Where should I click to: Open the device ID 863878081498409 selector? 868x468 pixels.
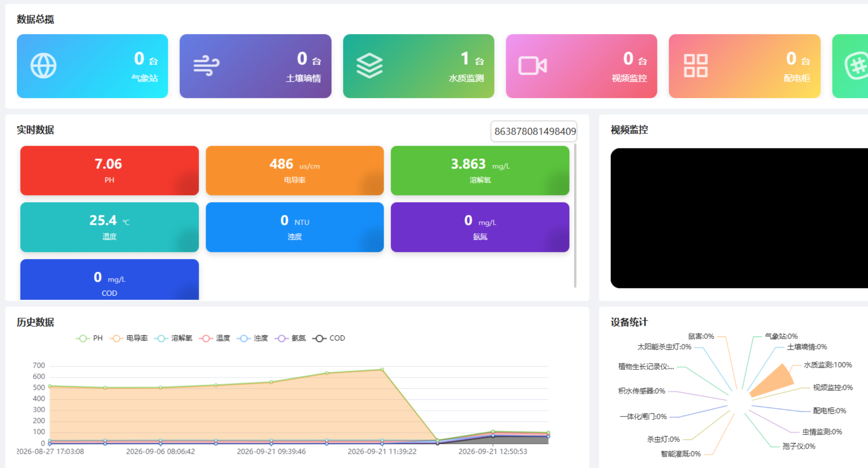point(534,131)
